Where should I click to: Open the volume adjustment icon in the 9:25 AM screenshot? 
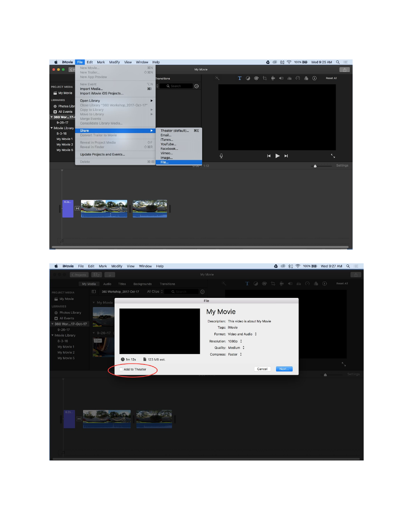pos(281,78)
